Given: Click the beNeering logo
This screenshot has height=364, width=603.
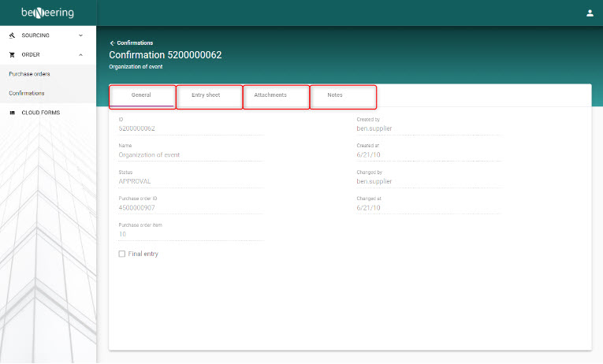Looking at the screenshot, I should tap(47, 13).
